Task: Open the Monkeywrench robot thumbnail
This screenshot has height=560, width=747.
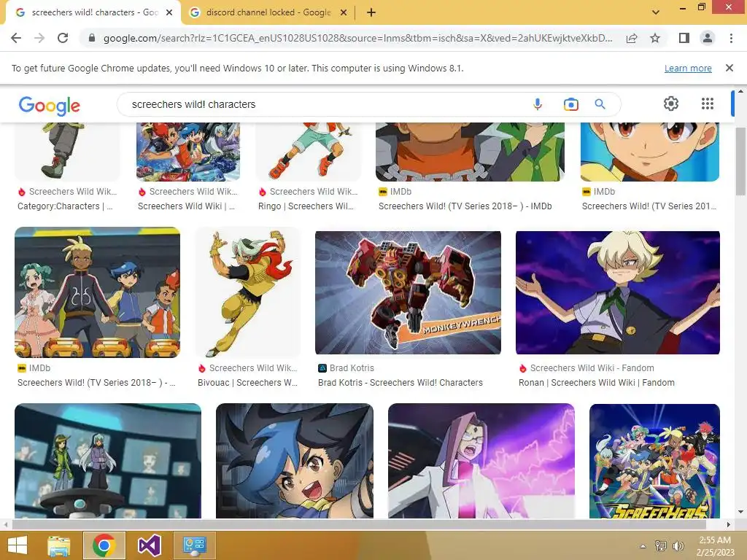Action: coord(408,293)
